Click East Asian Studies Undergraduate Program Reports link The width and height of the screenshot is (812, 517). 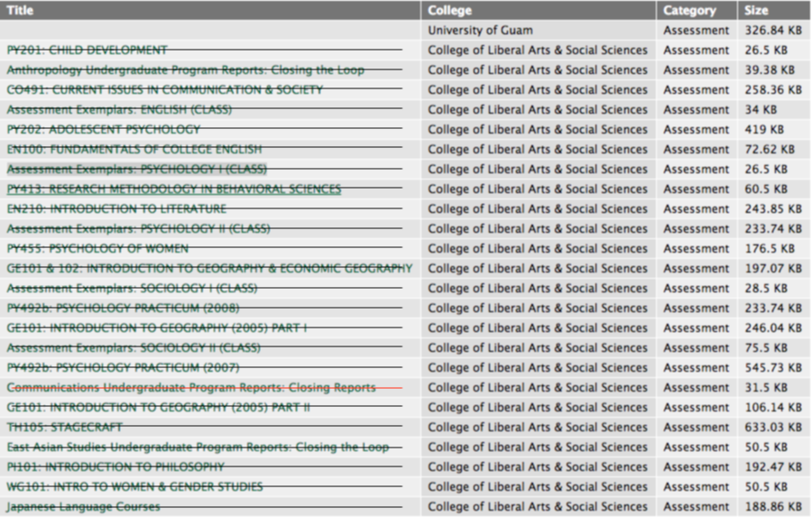198,448
